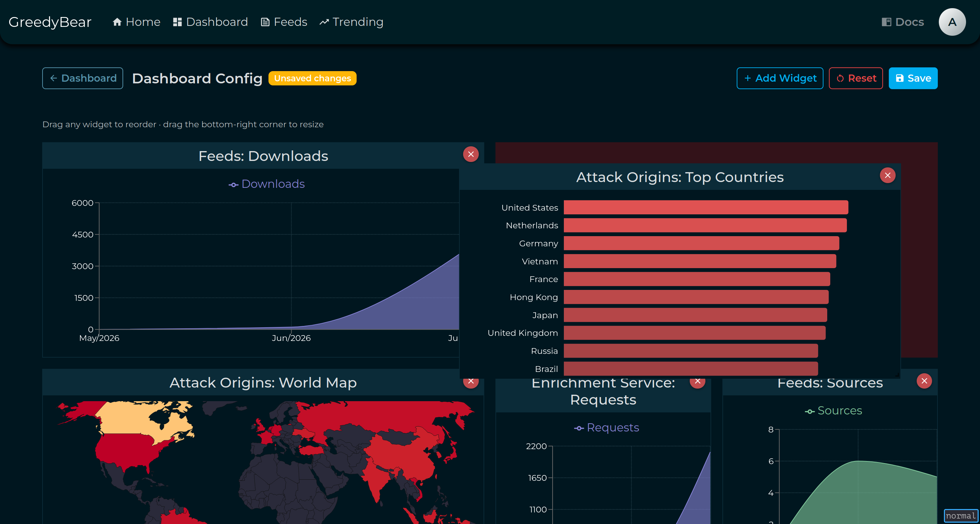This screenshot has height=524, width=980.
Task: Click the Jun/2026 axis label
Action: [x=291, y=338]
